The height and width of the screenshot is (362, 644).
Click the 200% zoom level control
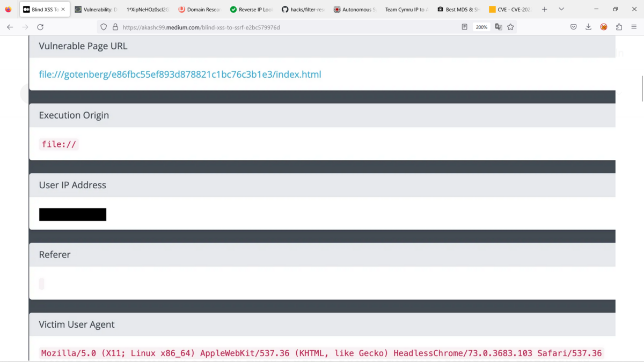481,27
